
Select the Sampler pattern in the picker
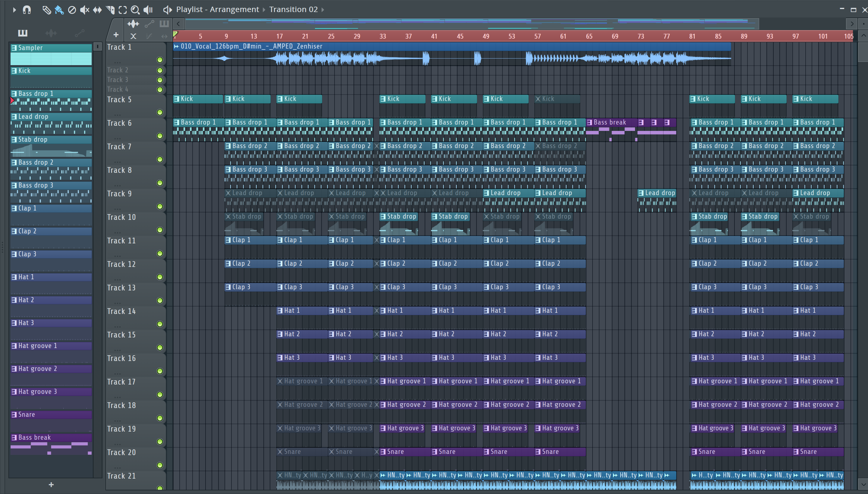tap(51, 54)
